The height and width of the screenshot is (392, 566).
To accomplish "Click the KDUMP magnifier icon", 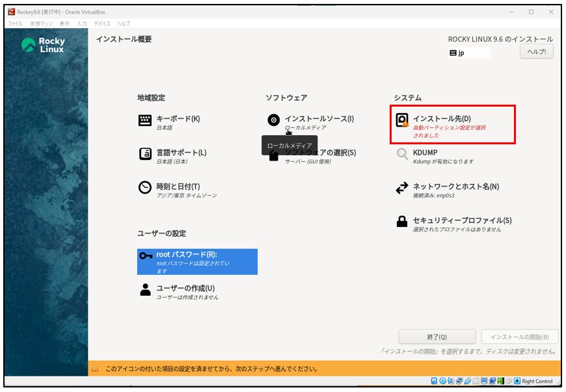I will tap(402, 154).
